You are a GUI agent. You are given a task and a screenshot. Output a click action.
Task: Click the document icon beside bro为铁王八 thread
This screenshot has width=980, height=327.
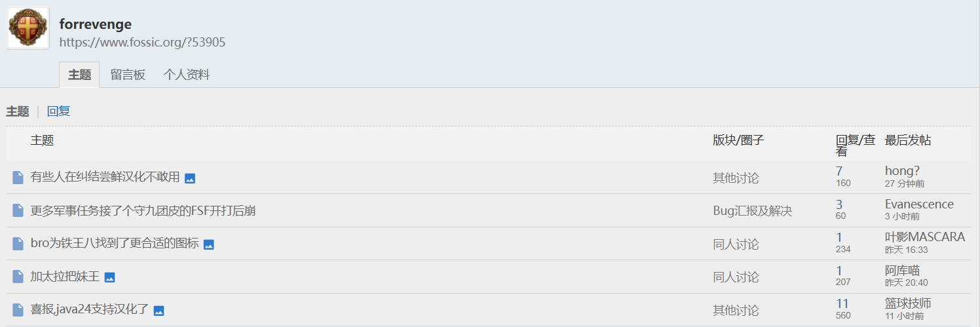[x=18, y=244]
